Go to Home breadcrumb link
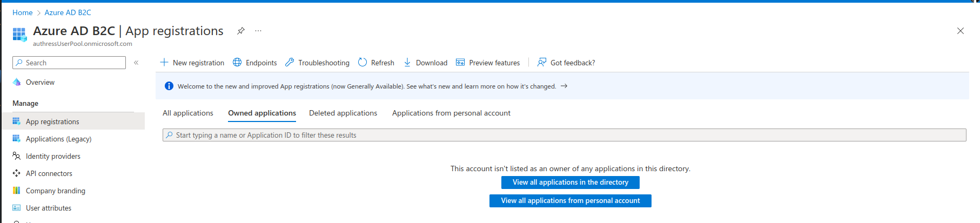 pos(23,12)
